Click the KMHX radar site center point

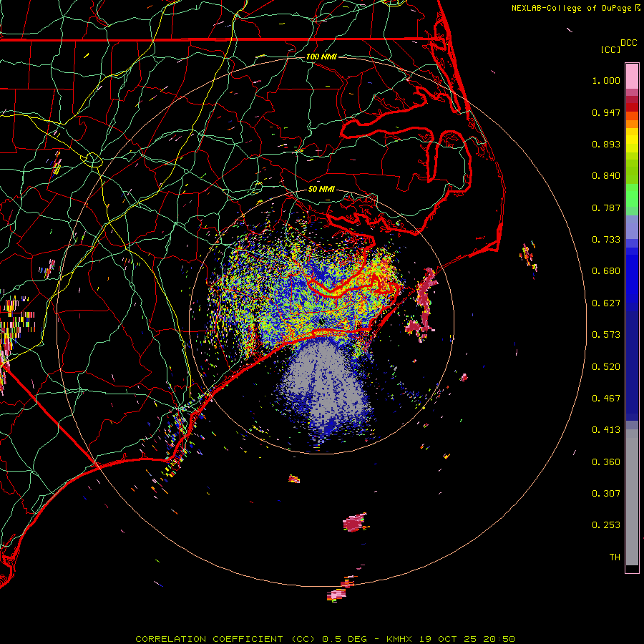point(321,323)
